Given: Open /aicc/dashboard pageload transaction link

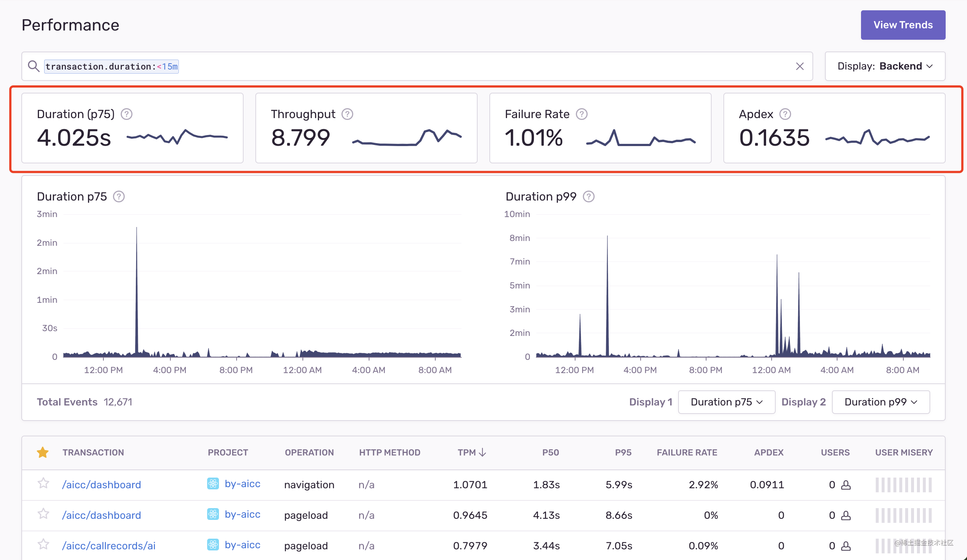Looking at the screenshot, I should click(101, 515).
